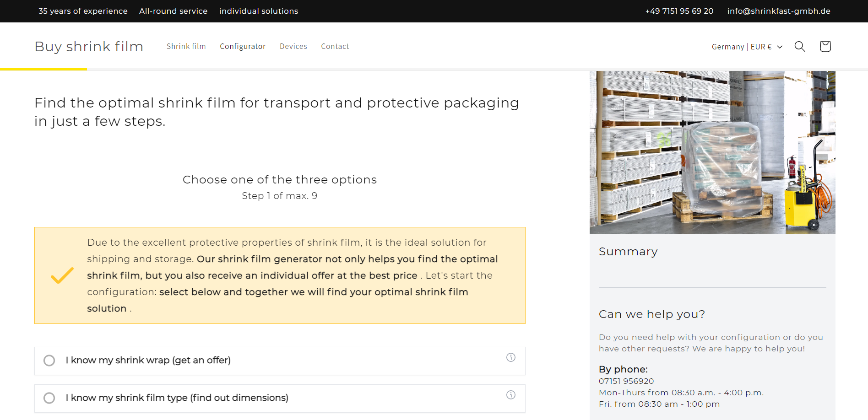Open the Devices navigation item
This screenshot has height=420, width=868.
tap(293, 46)
